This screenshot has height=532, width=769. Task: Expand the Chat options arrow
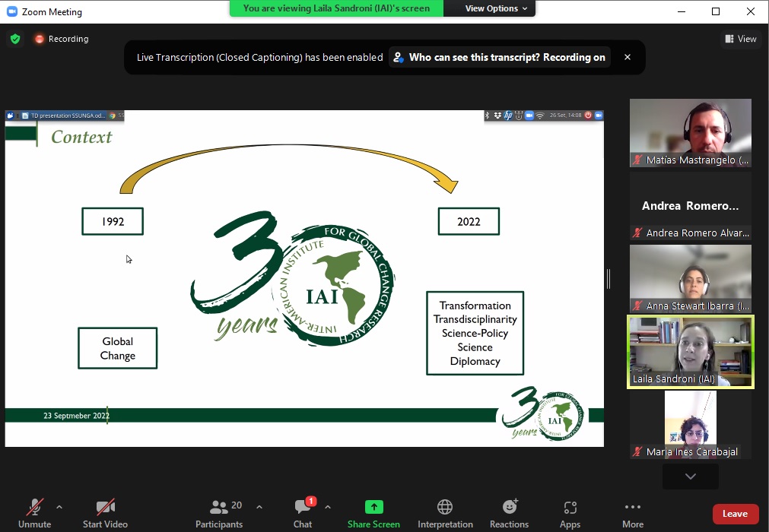[x=328, y=507]
